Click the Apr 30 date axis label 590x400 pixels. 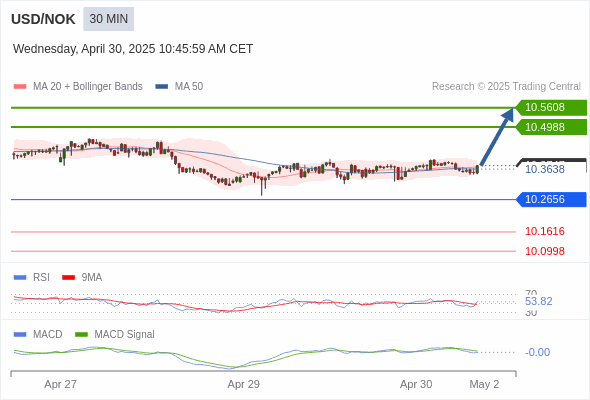pos(416,385)
